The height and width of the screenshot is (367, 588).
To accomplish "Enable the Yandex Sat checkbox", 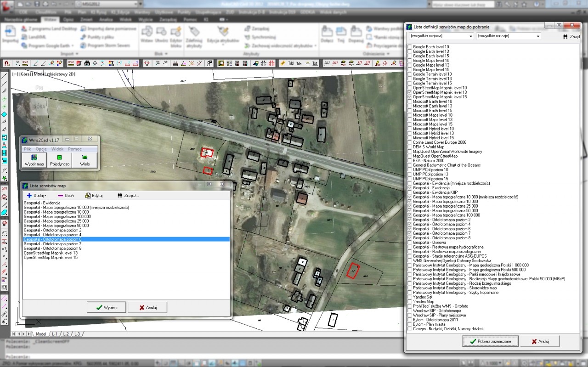I will click(x=409, y=297).
